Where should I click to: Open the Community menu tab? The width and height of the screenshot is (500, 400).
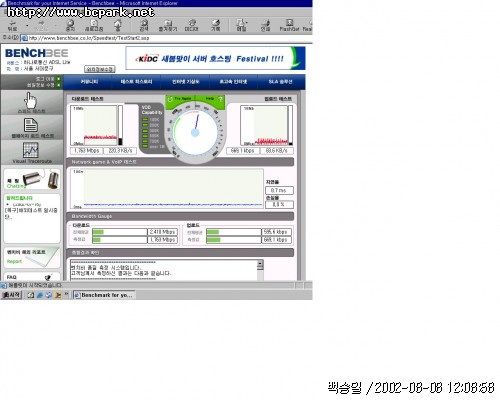89,82
